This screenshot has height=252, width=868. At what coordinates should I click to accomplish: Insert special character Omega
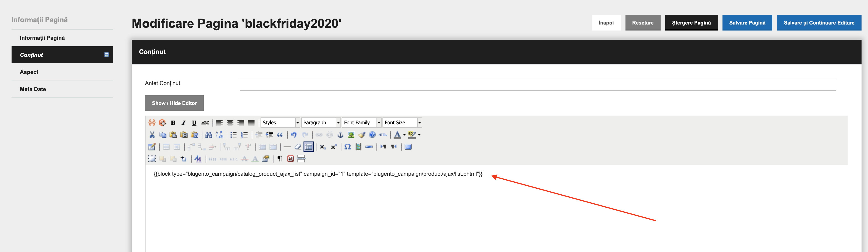click(x=348, y=147)
